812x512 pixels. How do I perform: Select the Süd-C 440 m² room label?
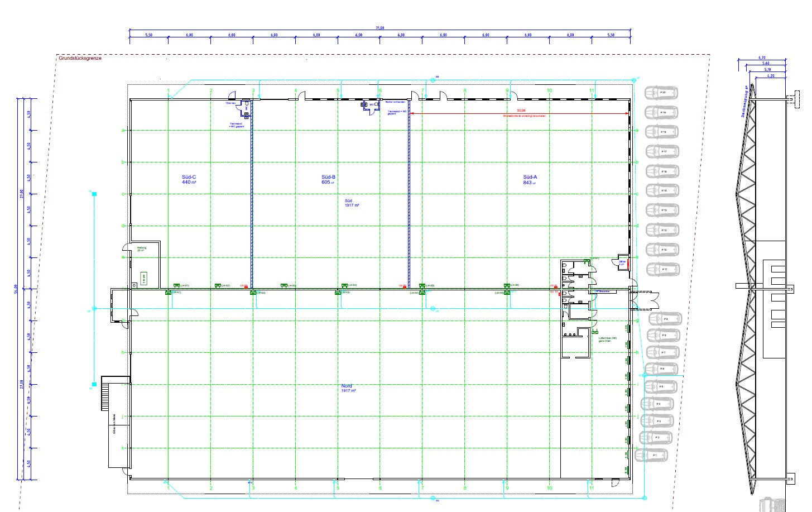(189, 179)
